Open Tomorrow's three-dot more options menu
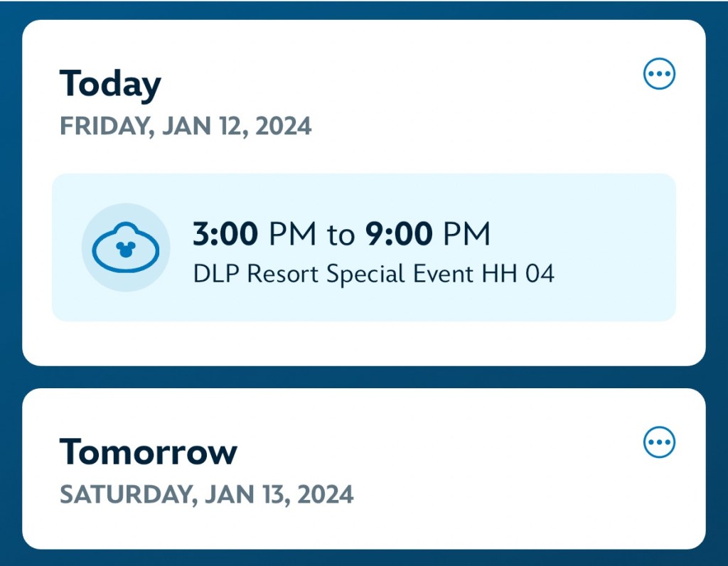The image size is (728, 566). pos(659,443)
